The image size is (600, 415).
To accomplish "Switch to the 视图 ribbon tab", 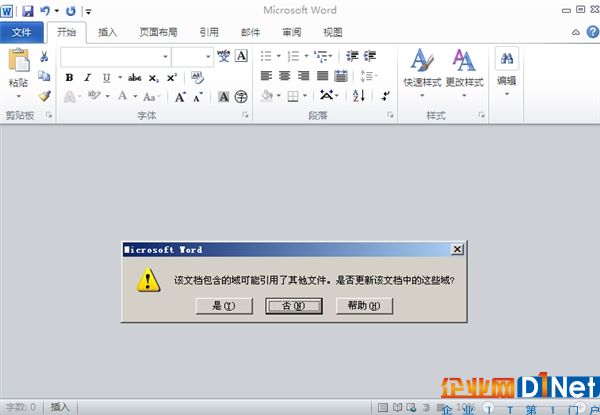I will click(x=333, y=33).
